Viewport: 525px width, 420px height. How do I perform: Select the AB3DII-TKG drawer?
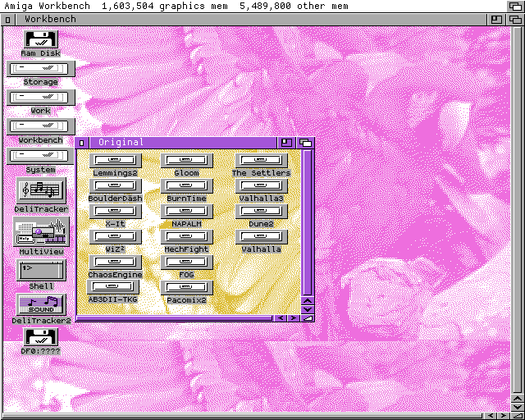point(113,287)
